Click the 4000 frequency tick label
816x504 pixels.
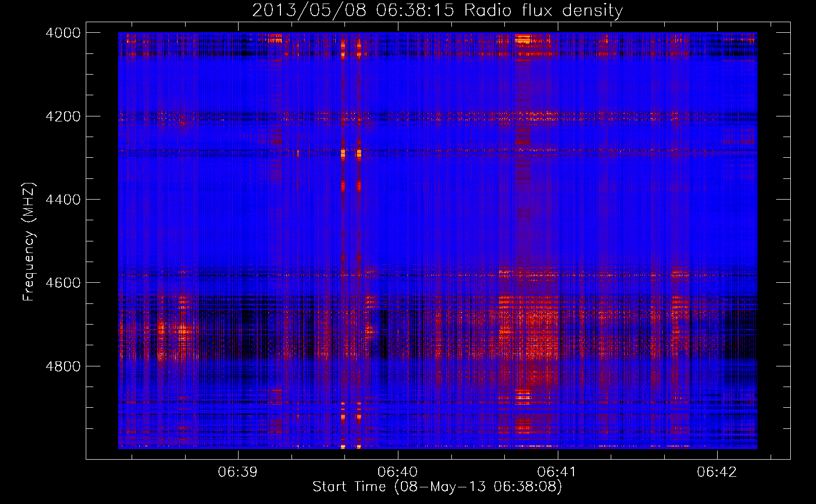pos(63,33)
